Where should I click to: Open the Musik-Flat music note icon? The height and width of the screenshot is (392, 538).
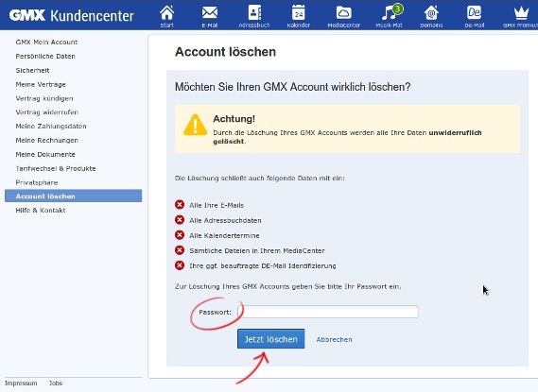click(x=390, y=16)
